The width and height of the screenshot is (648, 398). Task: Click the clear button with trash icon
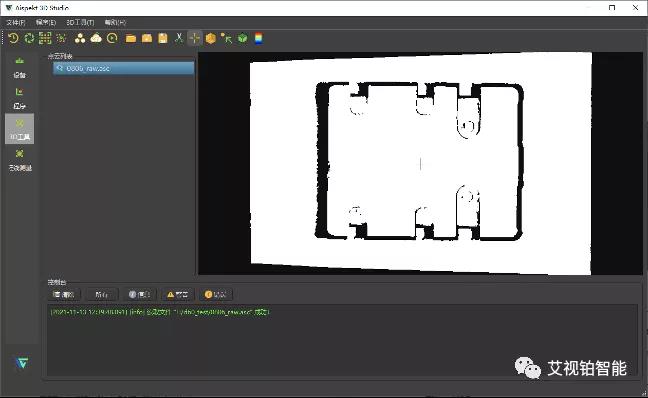point(64,294)
